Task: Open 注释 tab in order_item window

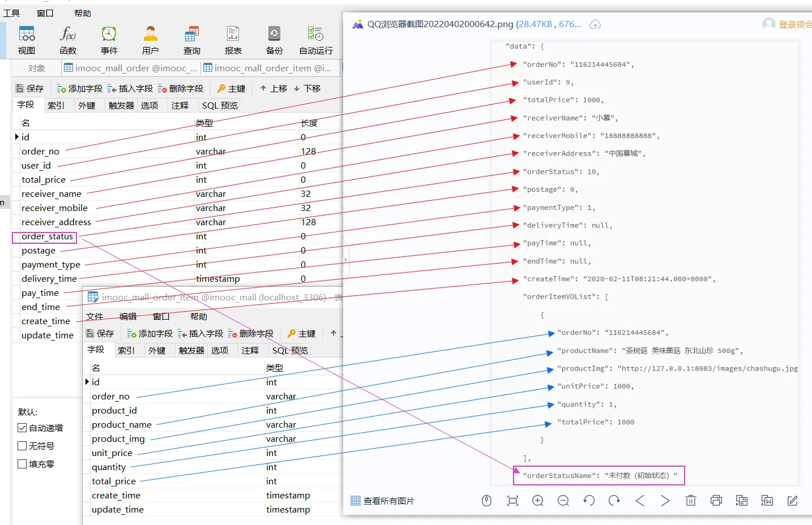Action: [250, 350]
